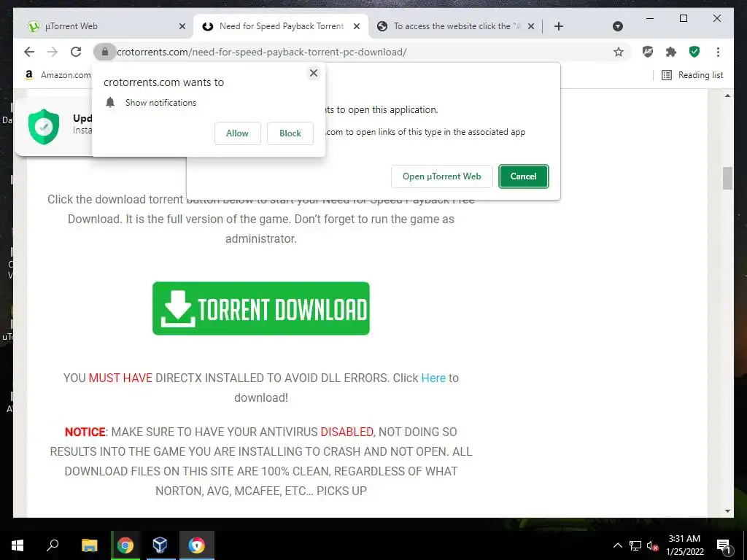The height and width of the screenshot is (560, 747).
Task: Click the 'MUST HAVE' red text
Action: pos(120,378)
